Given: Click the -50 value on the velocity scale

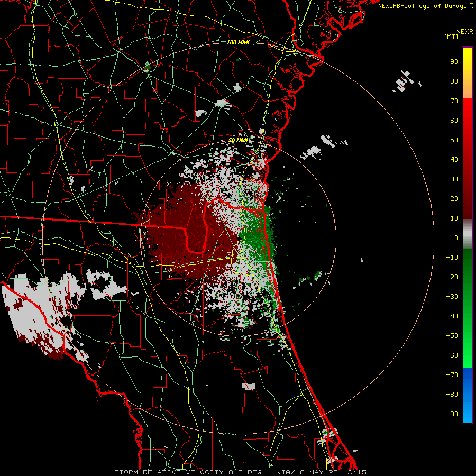Looking at the screenshot, I should click(x=452, y=336).
